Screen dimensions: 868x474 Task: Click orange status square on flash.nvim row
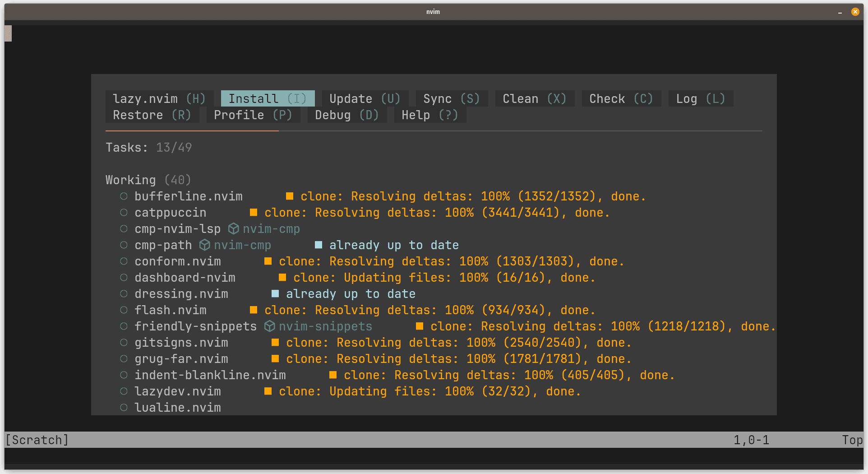(254, 310)
